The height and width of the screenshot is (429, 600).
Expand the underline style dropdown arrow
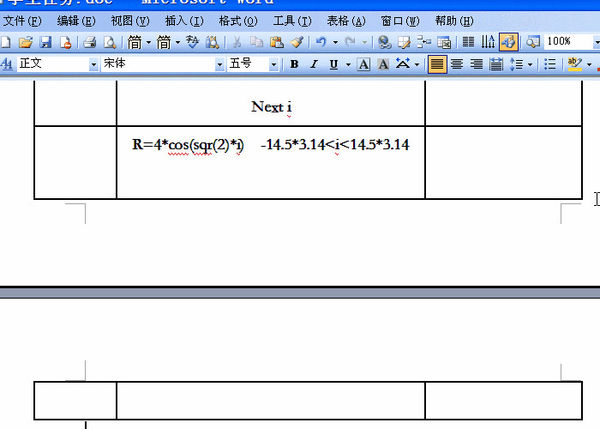point(348,64)
